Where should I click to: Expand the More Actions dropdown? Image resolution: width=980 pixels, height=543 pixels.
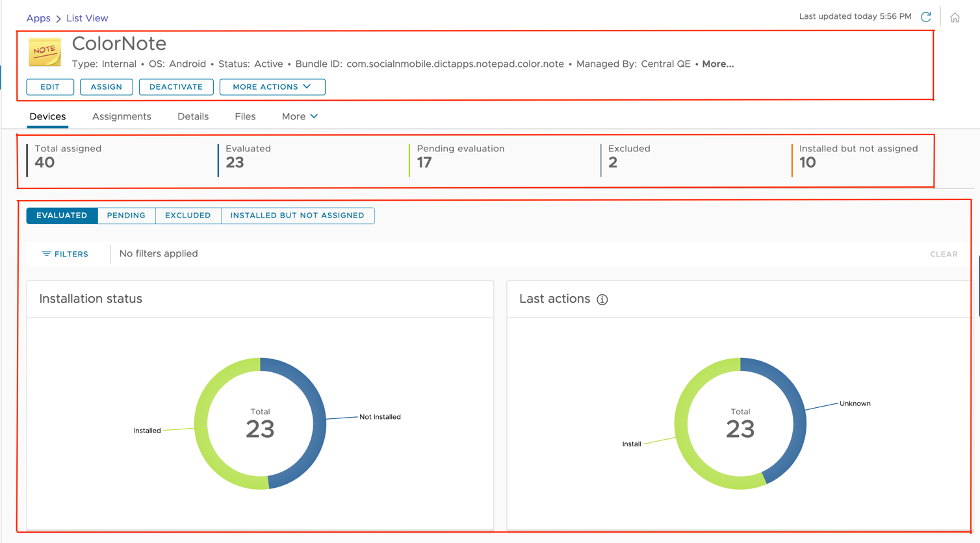(272, 87)
